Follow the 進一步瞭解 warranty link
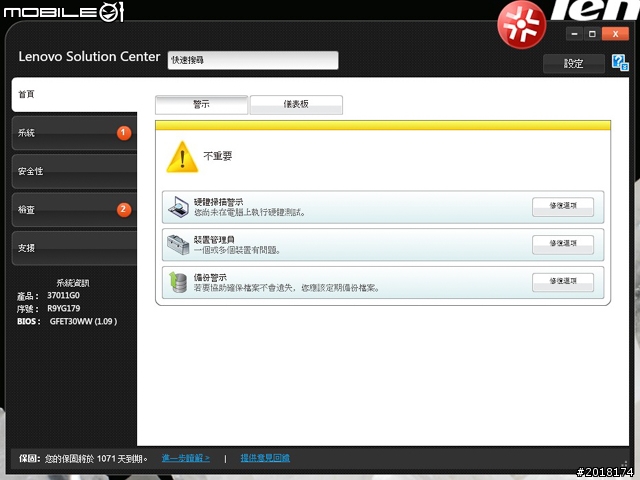This screenshot has height=480, width=640. pos(186,458)
